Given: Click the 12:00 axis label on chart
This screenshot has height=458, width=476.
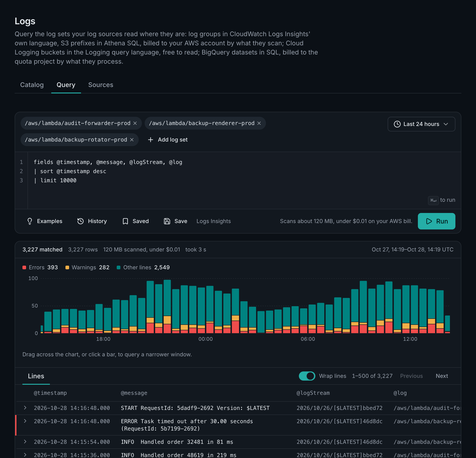Looking at the screenshot, I should pyautogui.click(x=410, y=339).
